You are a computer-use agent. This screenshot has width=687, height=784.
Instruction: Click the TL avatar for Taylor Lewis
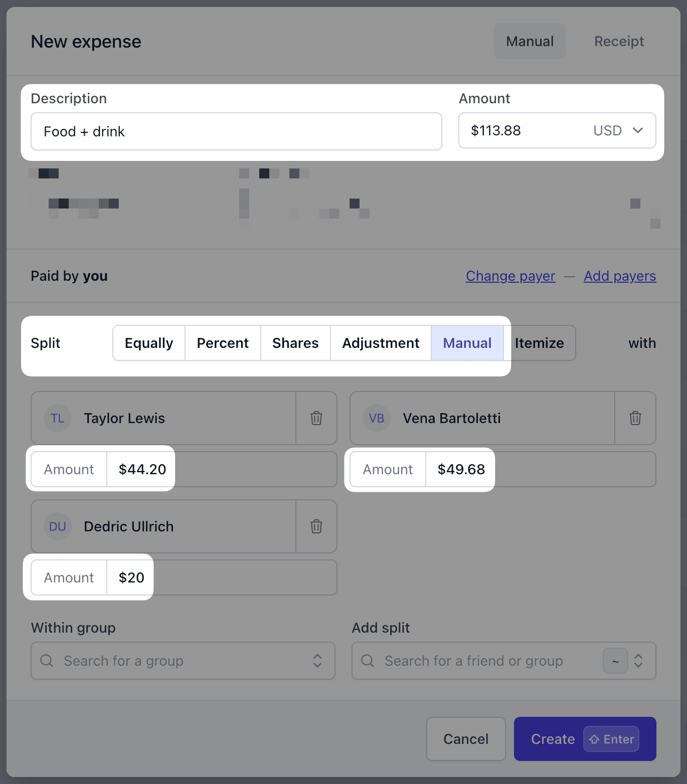point(58,418)
